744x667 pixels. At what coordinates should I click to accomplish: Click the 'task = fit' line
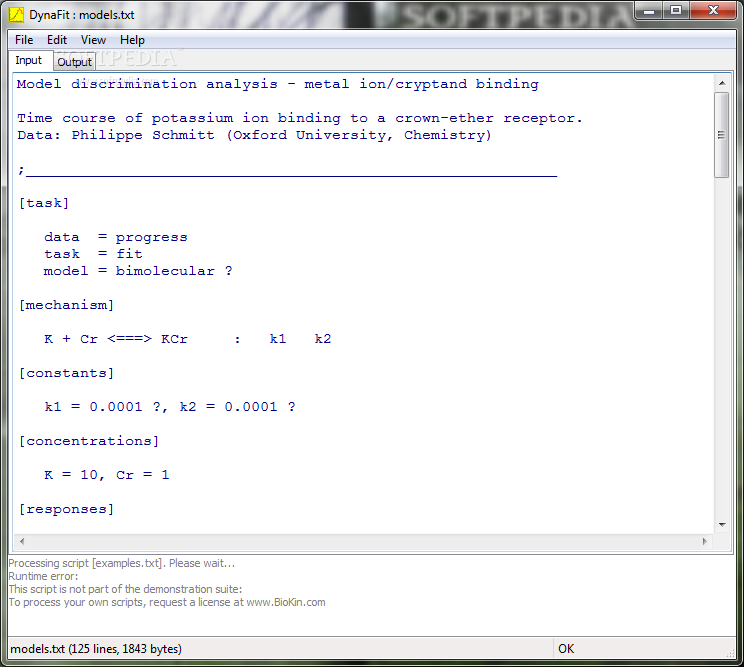pyautogui.click(x=93, y=254)
